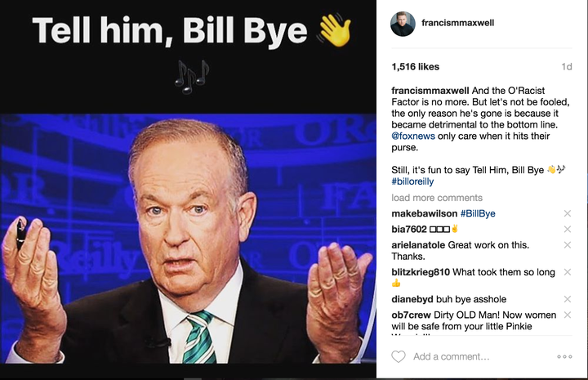The image size is (588, 380).
Task: Open francismmaxwell's profile picture avatar
Action: point(403,24)
